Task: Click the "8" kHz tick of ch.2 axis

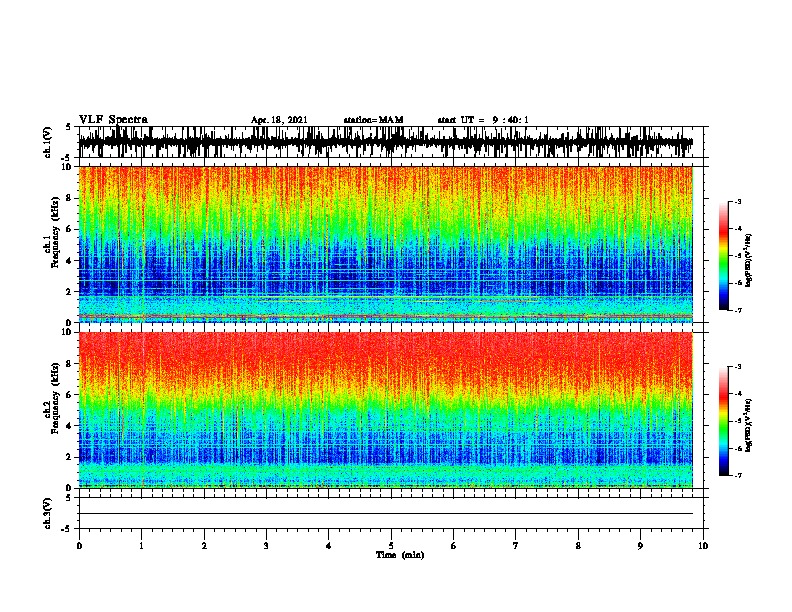Action: pos(69,364)
